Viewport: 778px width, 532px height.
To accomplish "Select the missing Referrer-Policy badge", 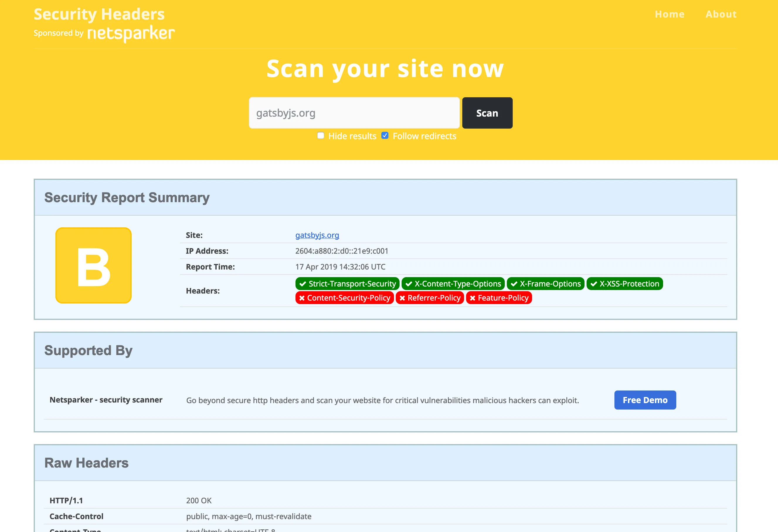I will click(430, 298).
